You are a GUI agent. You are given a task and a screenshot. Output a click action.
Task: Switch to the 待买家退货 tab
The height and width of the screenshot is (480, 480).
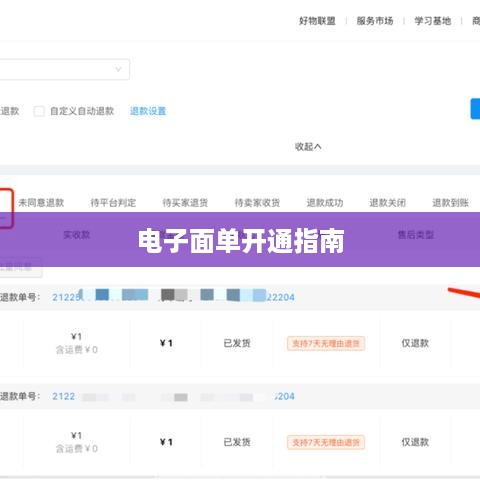[x=185, y=203]
